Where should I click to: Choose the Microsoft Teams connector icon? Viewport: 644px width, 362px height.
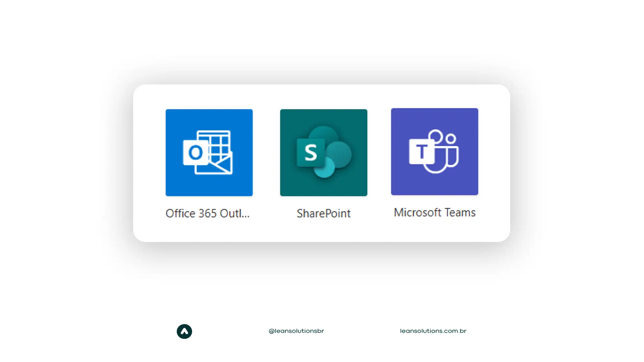click(435, 152)
